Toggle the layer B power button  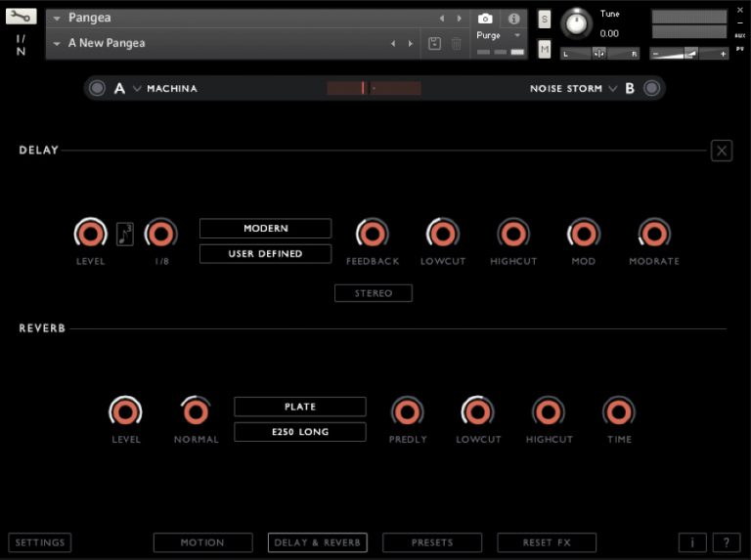(x=652, y=89)
